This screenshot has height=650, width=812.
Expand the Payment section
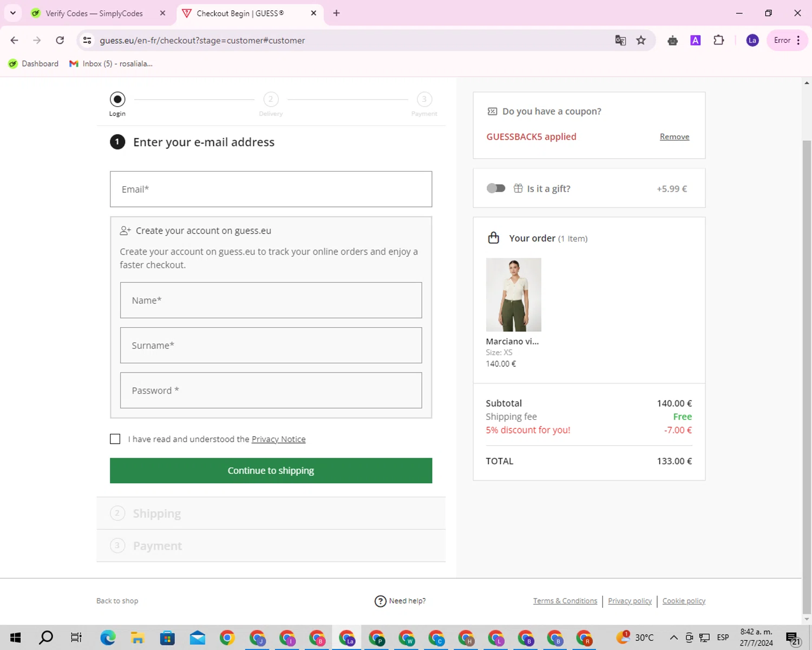coord(271,545)
